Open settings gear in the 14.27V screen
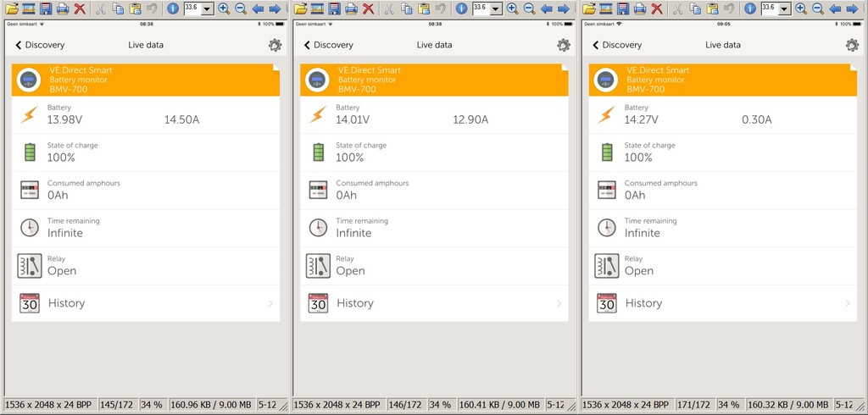The image size is (868, 415). 853,46
